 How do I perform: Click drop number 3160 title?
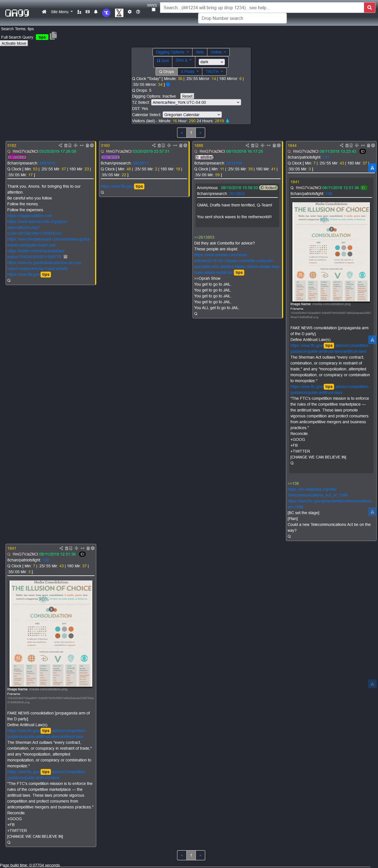[x=105, y=145]
